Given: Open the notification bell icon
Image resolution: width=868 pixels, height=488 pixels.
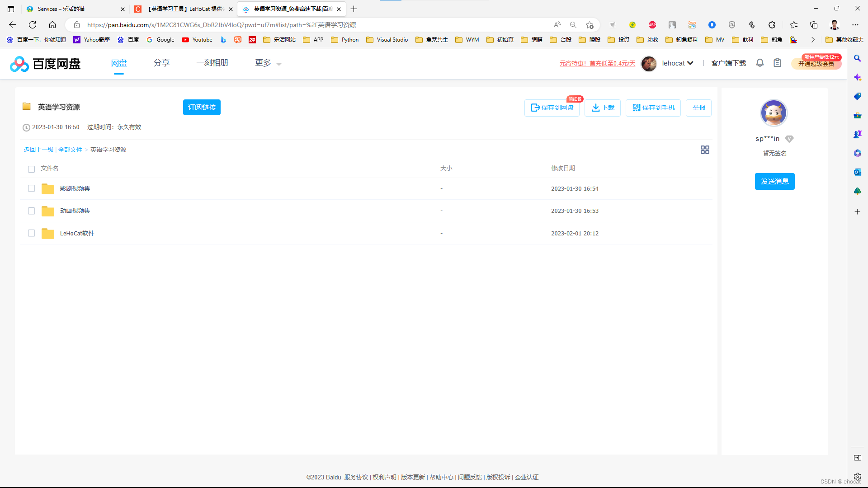Looking at the screenshot, I should [760, 63].
